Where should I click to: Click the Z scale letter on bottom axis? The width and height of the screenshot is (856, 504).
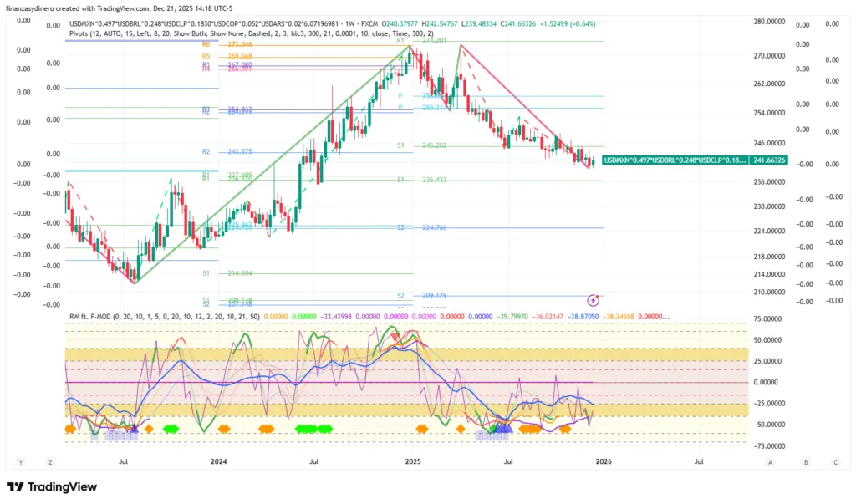(x=50, y=461)
